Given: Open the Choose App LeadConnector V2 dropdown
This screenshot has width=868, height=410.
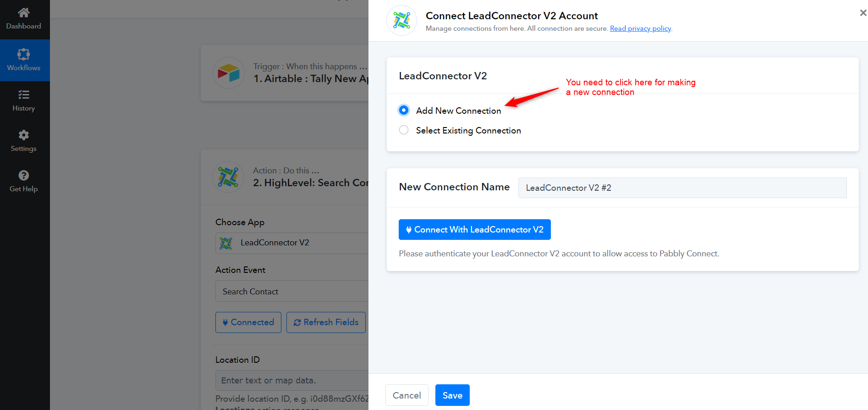Looking at the screenshot, I should click(x=292, y=243).
